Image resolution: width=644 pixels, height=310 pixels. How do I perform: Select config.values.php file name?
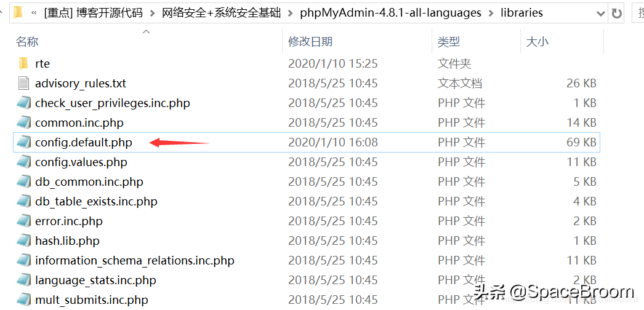pyautogui.click(x=81, y=162)
